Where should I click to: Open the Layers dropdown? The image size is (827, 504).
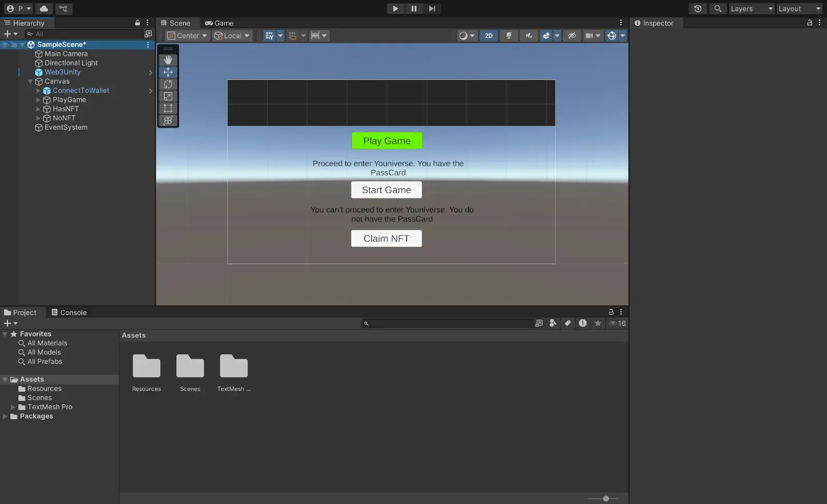[752, 8]
